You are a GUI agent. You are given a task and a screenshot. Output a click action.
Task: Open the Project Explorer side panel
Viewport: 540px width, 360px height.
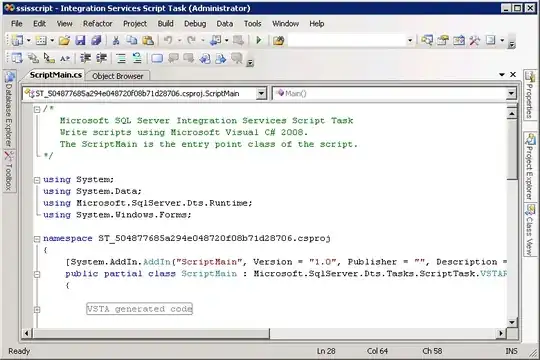coord(530,167)
